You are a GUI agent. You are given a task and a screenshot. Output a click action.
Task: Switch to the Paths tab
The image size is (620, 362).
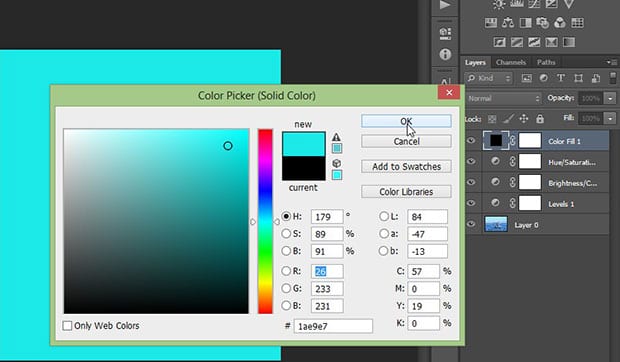546,62
